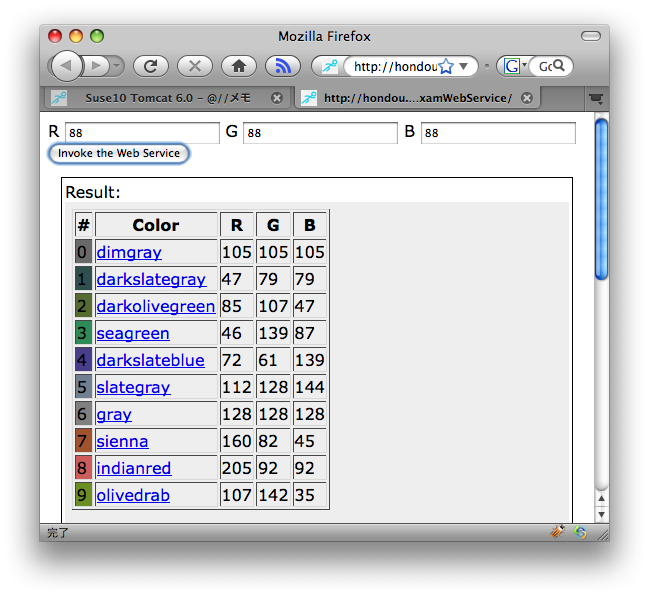The width and height of the screenshot is (649, 596).
Task: Click the RSS feed toolbar icon
Action: [283, 66]
